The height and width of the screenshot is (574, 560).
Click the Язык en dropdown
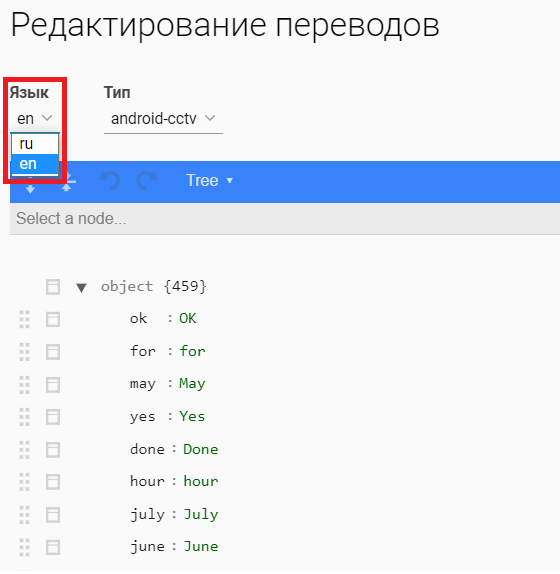[35, 119]
